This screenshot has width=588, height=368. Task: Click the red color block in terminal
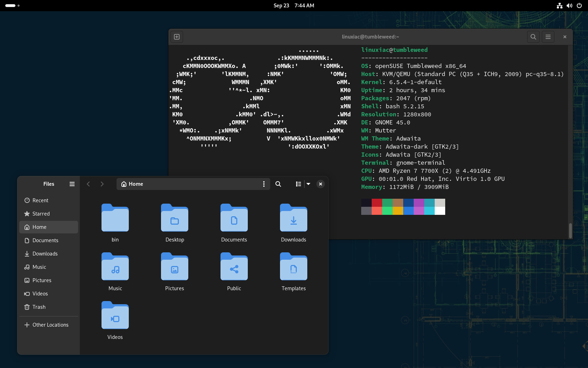click(377, 203)
